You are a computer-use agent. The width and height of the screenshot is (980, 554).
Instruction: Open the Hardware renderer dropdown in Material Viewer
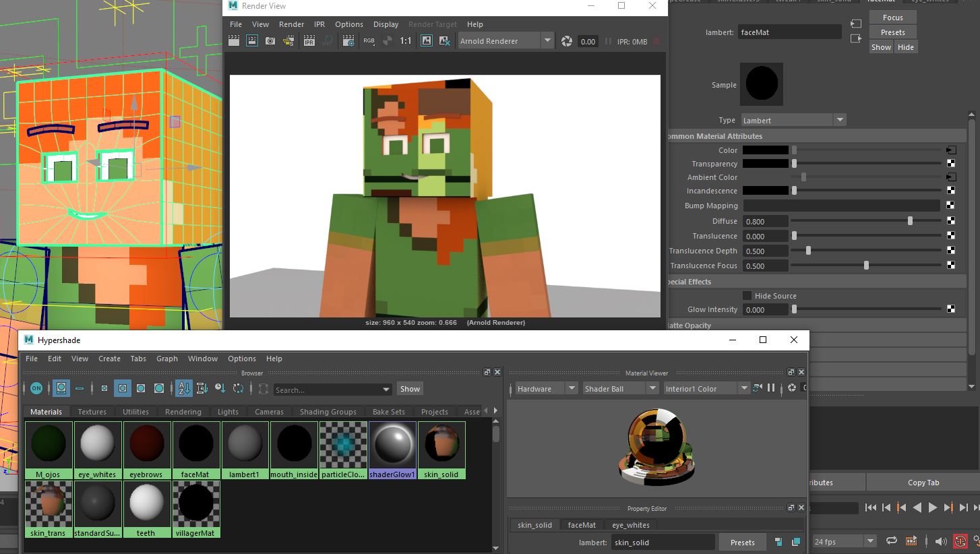[x=547, y=388]
